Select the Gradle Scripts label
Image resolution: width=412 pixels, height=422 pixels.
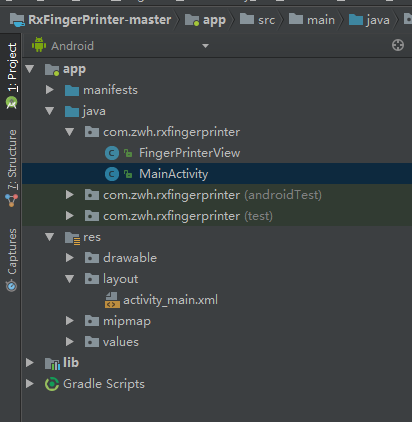pos(104,384)
